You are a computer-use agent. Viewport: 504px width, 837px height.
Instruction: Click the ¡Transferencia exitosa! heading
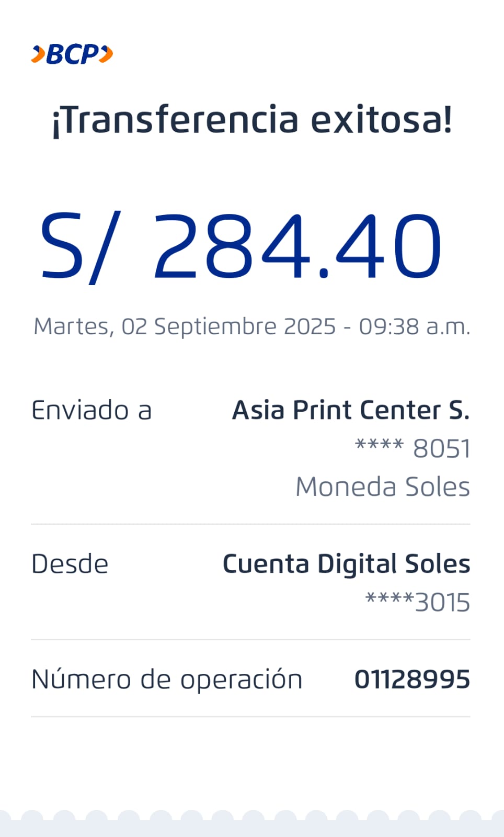click(x=252, y=120)
